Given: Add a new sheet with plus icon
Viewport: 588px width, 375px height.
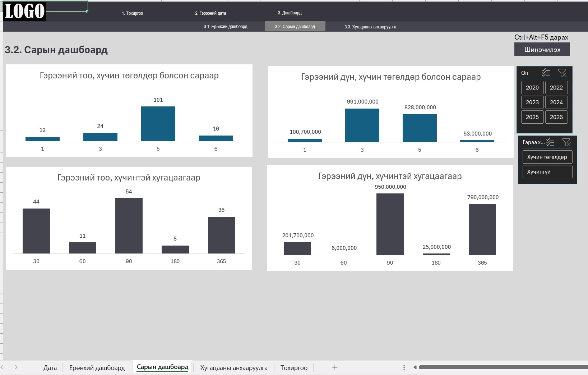Looking at the screenshot, I should 335,367.
